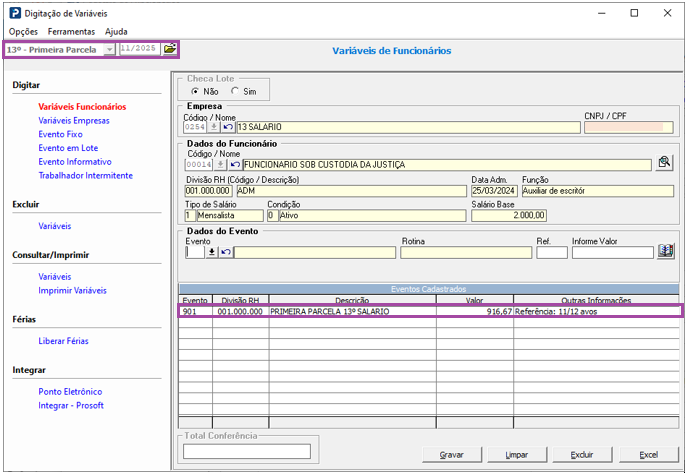This screenshot has height=475, width=688.
Task: Open the Opções menu
Action: 23,32
